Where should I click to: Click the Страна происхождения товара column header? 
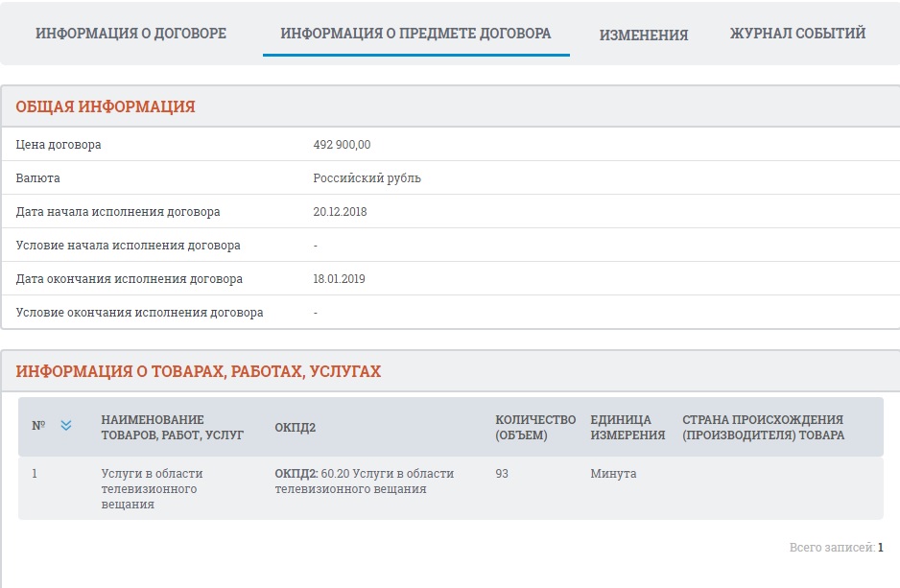pos(763,427)
